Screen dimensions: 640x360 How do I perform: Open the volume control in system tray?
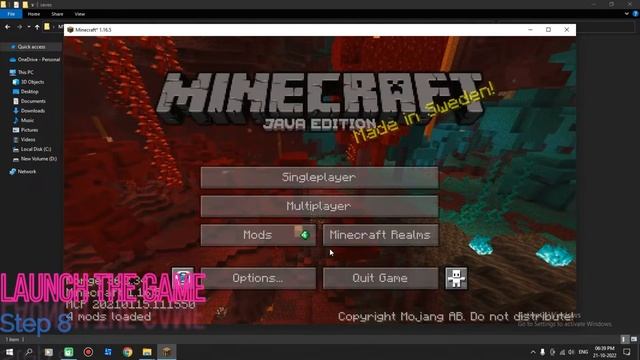(x=571, y=352)
